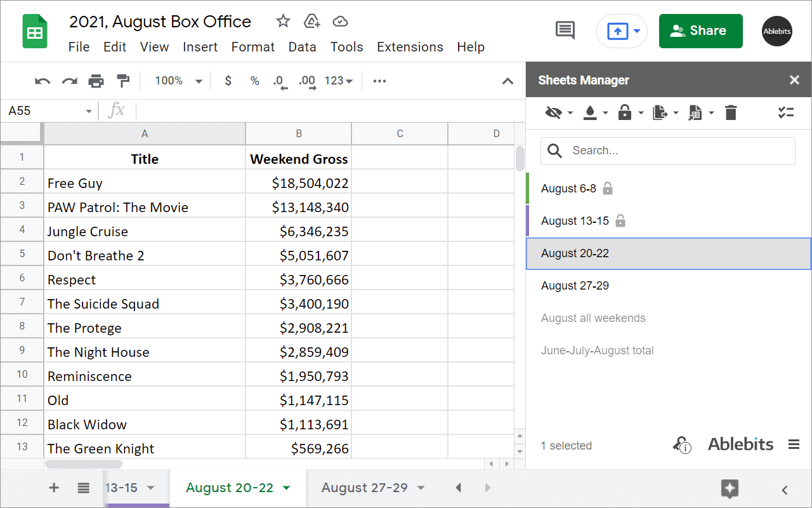Select August 27-29 in the Sheets Manager list

[575, 285]
